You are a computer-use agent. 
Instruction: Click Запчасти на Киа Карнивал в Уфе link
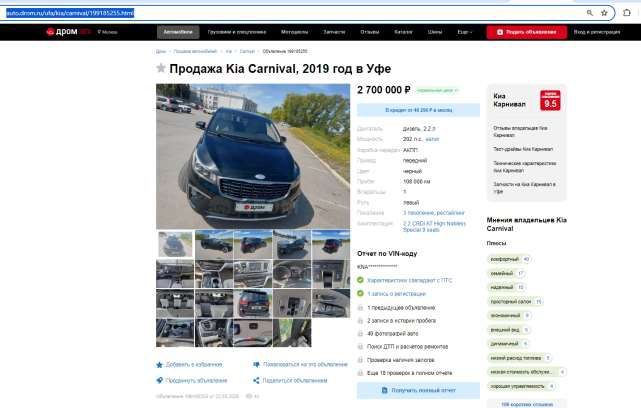[x=524, y=188]
